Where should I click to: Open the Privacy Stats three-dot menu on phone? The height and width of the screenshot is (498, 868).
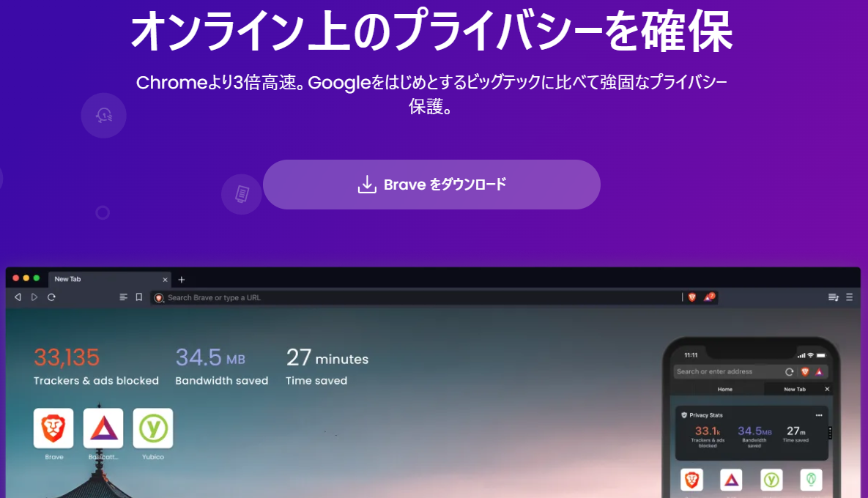coord(819,415)
